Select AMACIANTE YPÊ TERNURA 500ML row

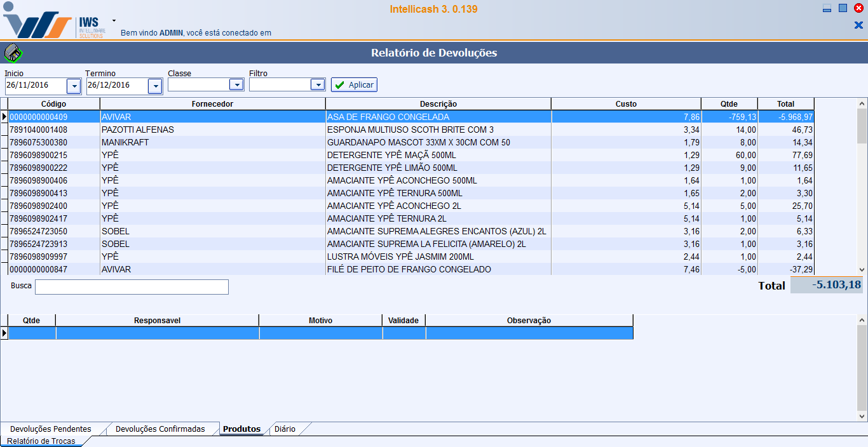point(410,193)
